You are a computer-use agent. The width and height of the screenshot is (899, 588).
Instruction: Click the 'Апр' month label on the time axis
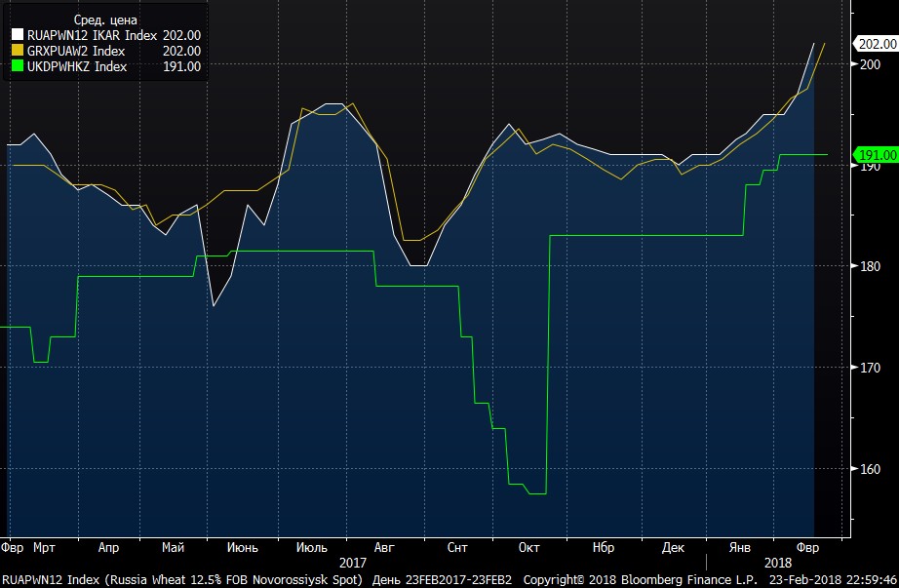coord(108,547)
